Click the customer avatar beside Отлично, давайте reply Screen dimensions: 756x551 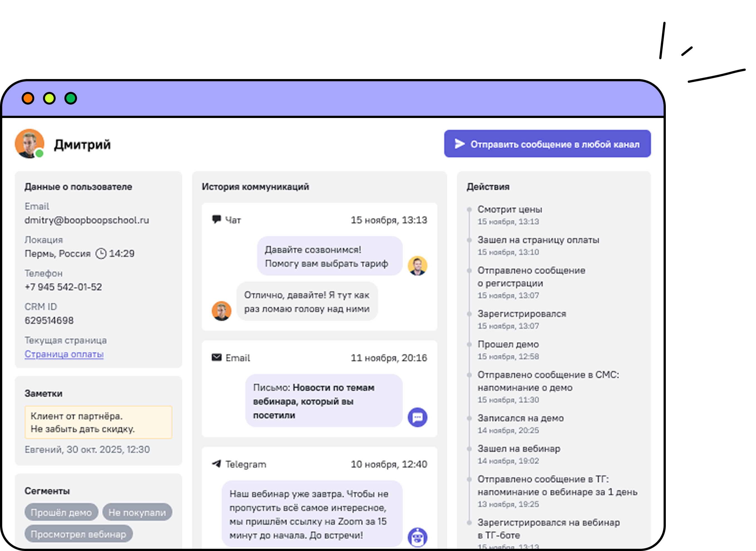point(222,311)
